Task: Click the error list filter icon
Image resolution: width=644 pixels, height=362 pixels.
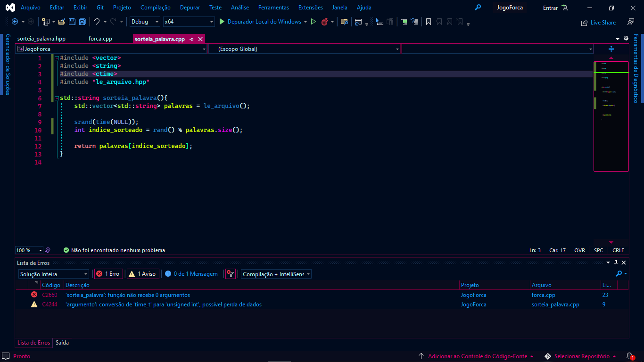Action: [x=230, y=274]
